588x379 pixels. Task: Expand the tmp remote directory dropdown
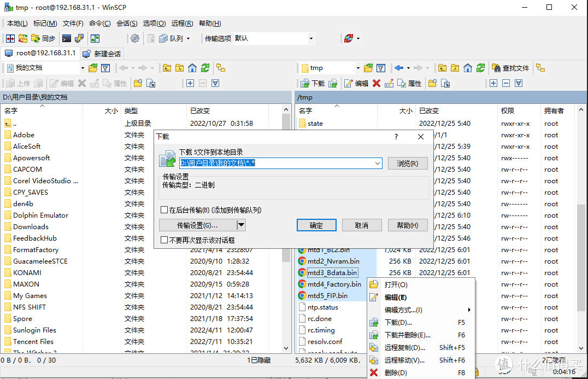coord(358,68)
